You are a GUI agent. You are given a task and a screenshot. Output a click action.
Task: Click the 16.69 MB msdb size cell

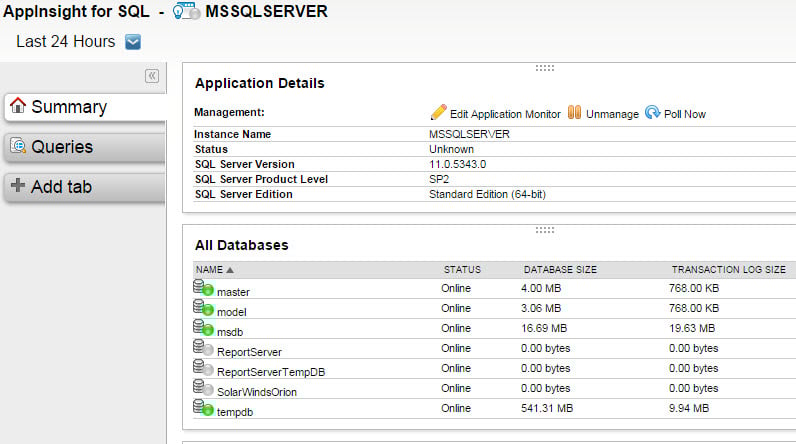click(544, 328)
